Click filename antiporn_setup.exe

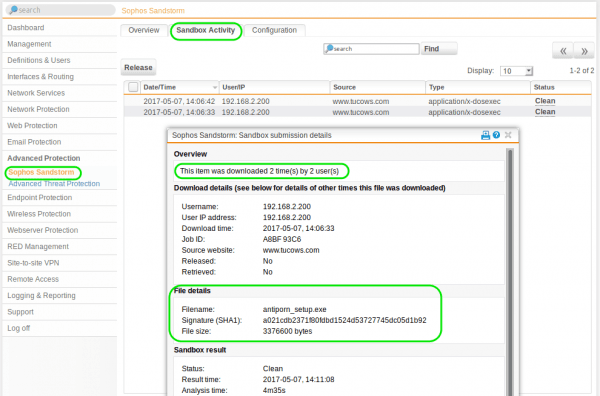click(x=294, y=309)
